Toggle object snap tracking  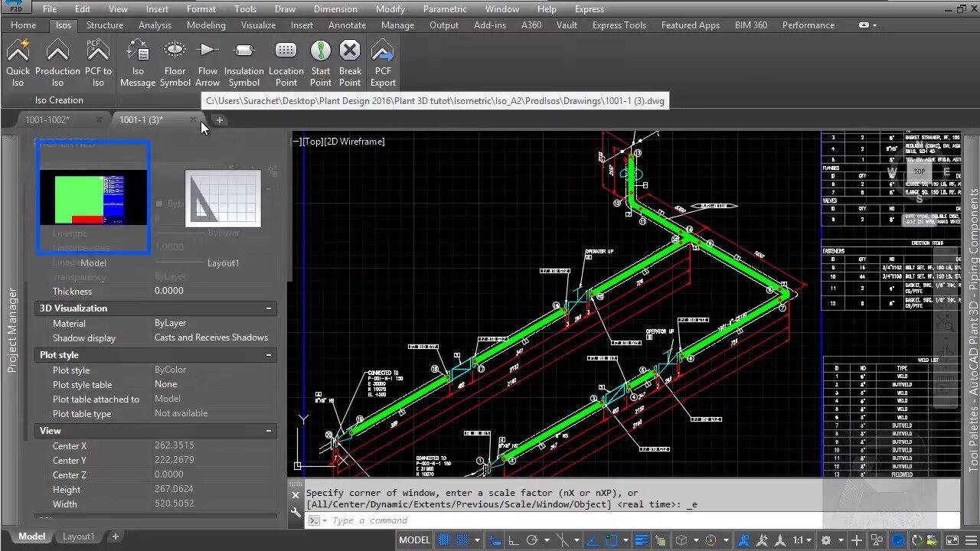(x=591, y=540)
